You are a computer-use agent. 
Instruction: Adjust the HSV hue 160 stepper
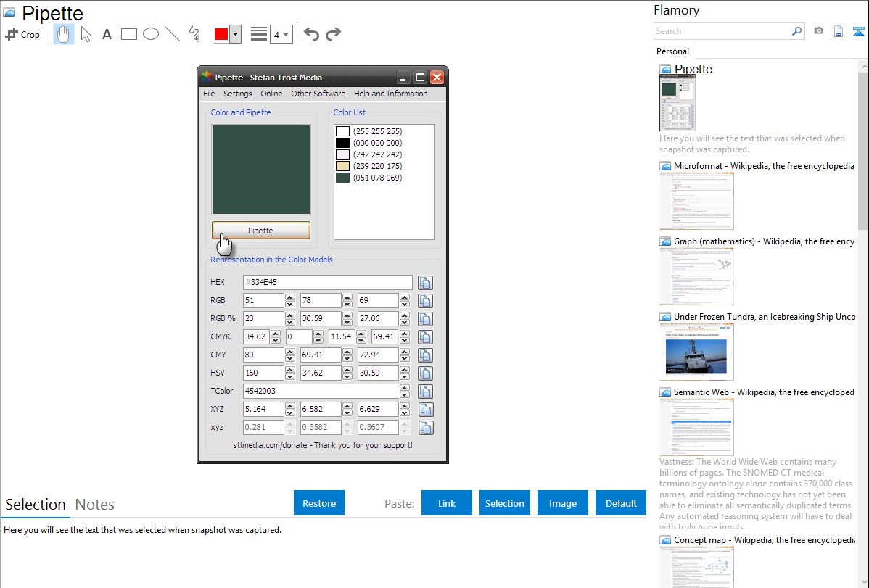[x=290, y=373]
